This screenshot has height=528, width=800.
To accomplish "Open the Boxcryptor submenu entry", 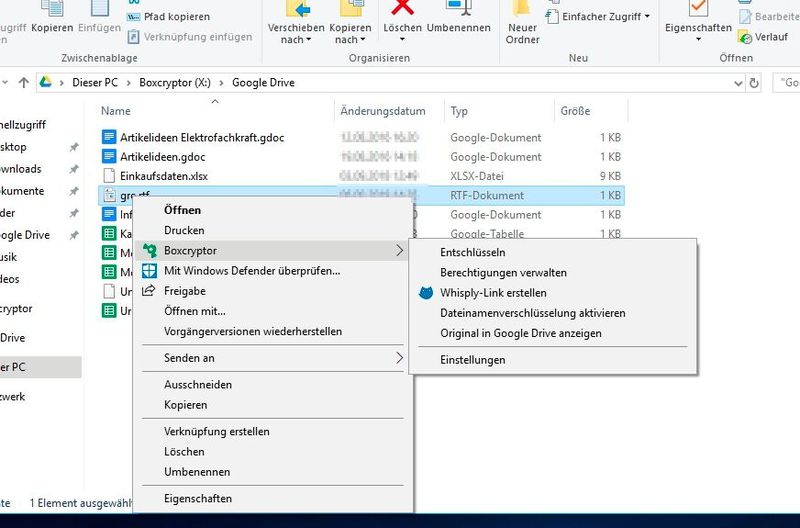I will point(271,250).
